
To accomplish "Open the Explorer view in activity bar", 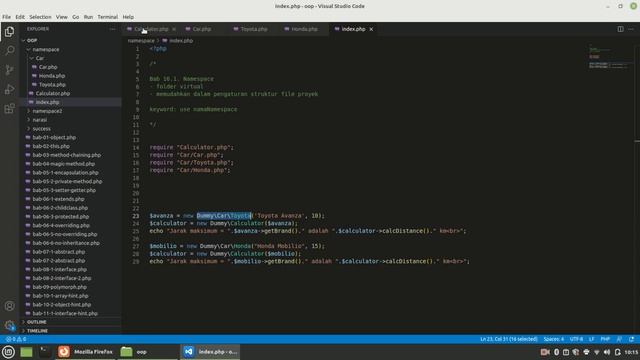I will (x=9, y=31).
